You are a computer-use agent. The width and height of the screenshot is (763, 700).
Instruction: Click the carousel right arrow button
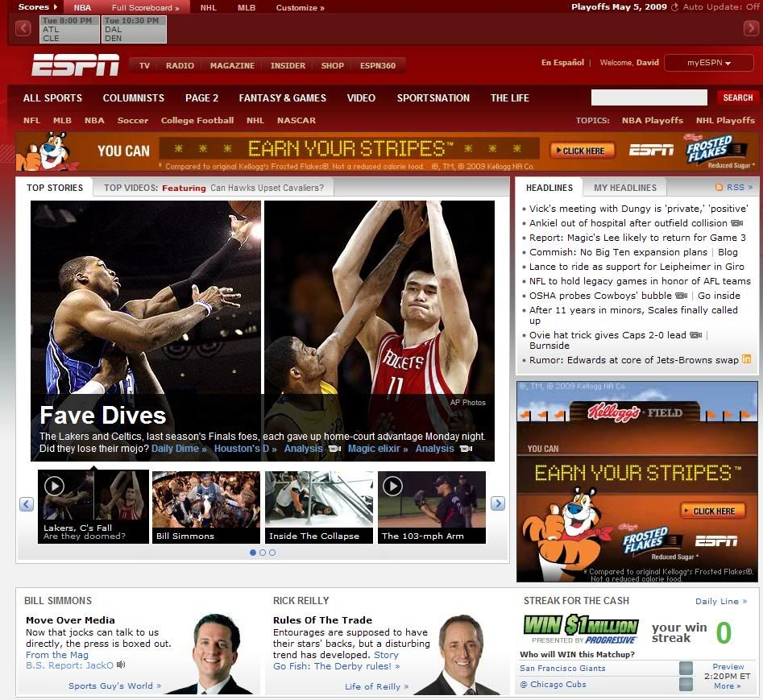click(x=497, y=503)
